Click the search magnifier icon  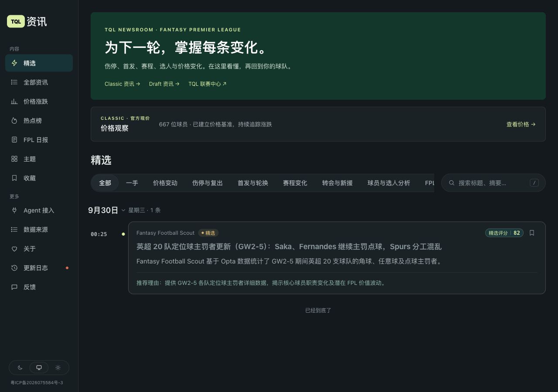point(452,183)
